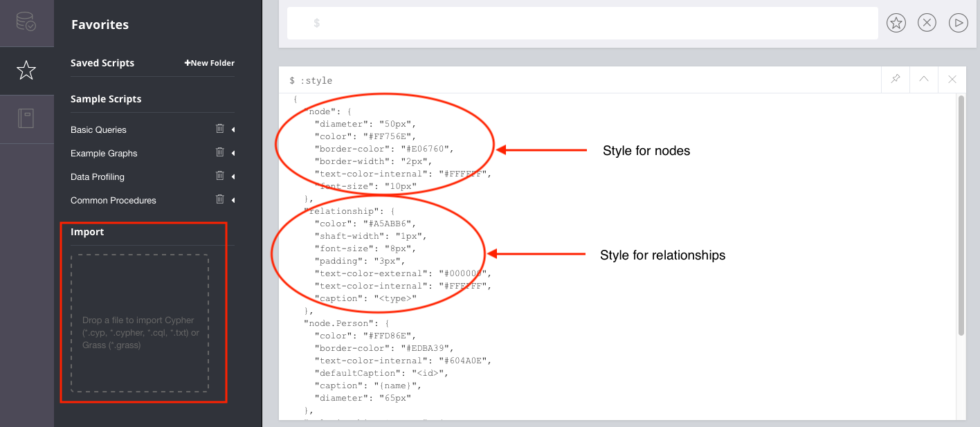The width and height of the screenshot is (980, 427).
Task: Click the Saved Scripts heading
Action: (102, 63)
